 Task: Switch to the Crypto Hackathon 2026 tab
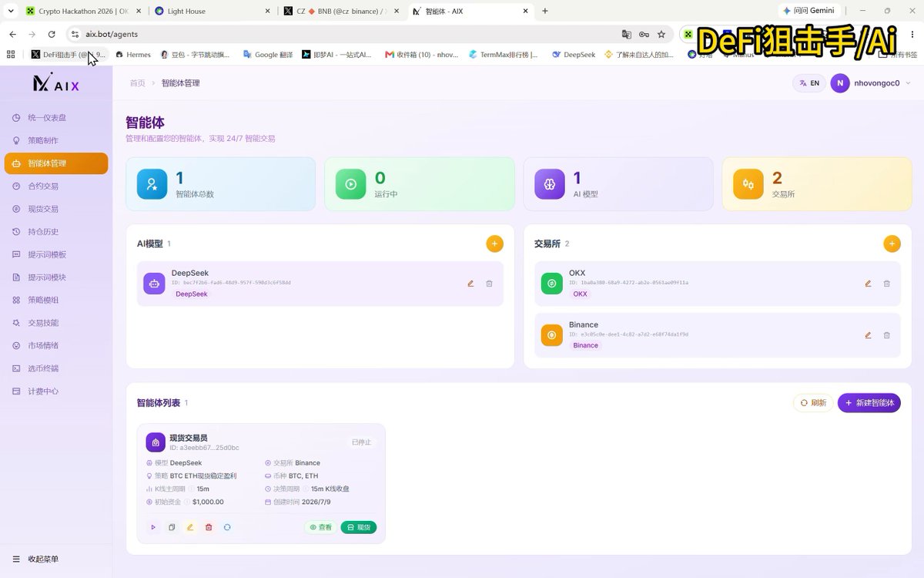[83, 12]
